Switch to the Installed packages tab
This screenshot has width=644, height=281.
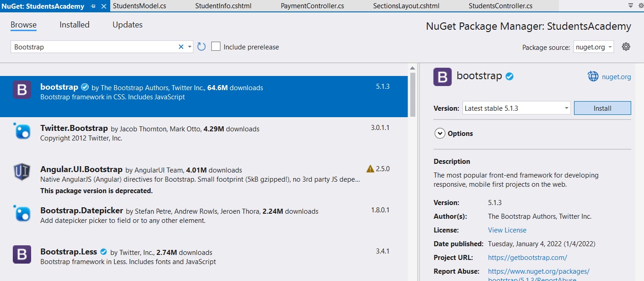(75, 25)
